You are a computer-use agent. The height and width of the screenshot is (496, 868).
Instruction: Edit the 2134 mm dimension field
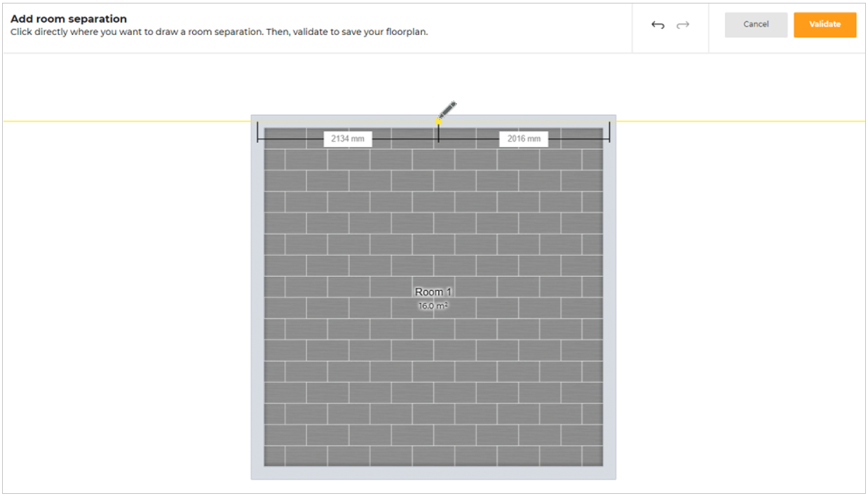(348, 139)
